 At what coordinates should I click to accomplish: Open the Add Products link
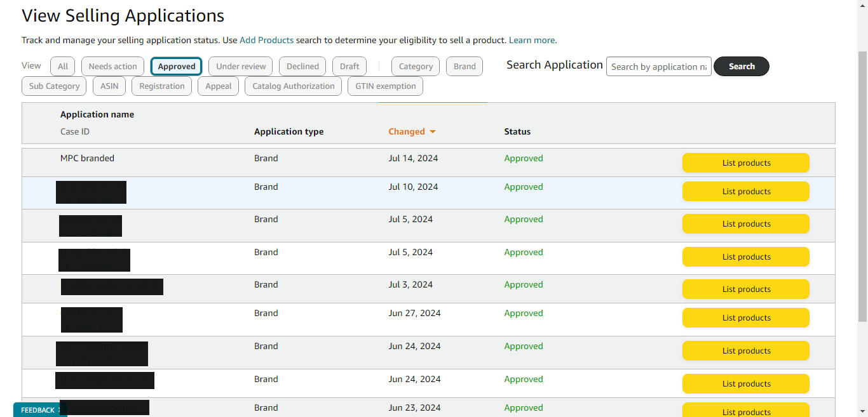[x=266, y=40]
